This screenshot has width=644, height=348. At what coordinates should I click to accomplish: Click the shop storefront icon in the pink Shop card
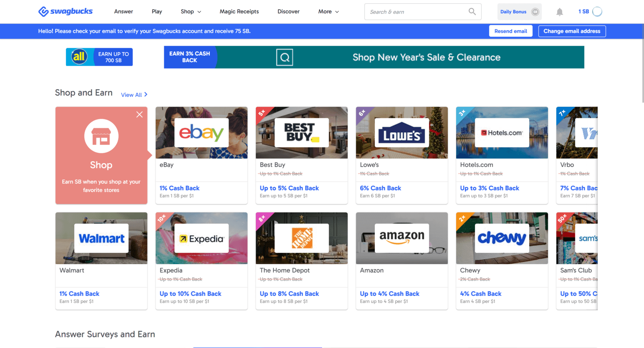pos(101,136)
